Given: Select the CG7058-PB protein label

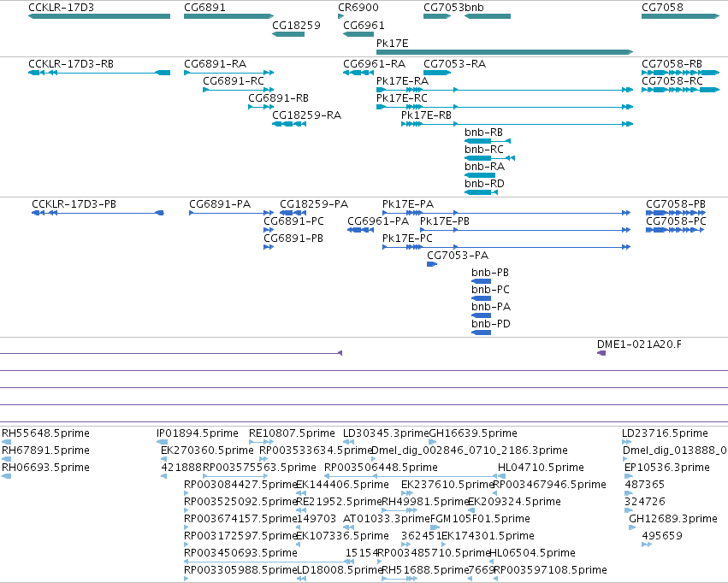Looking at the screenshot, I should pyautogui.click(x=676, y=204).
